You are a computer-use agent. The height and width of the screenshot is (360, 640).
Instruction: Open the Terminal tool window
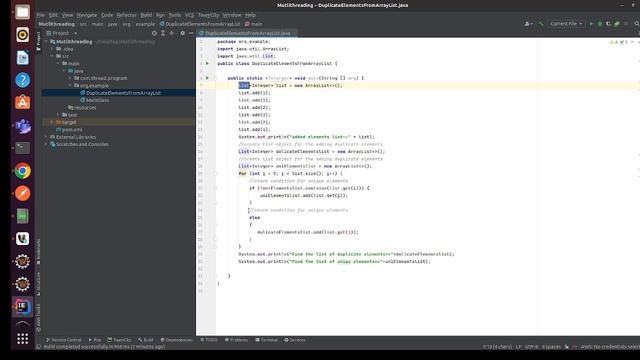[266, 340]
